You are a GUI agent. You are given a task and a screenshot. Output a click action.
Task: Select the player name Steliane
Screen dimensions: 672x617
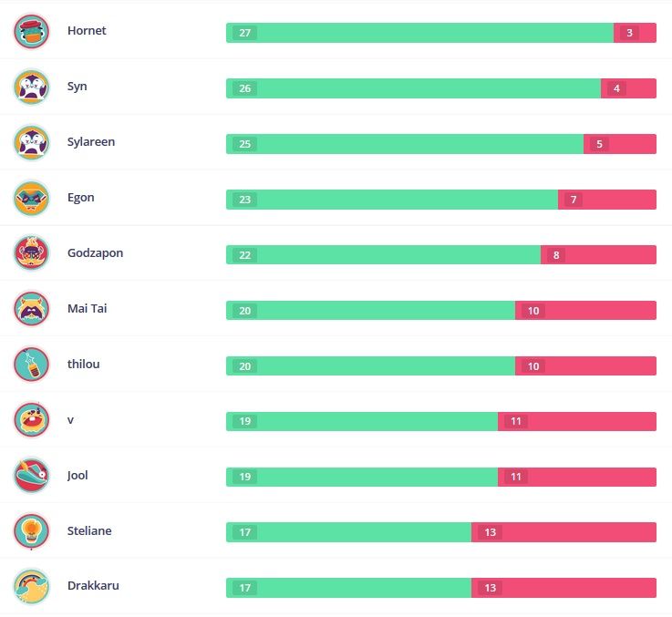coord(89,530)
